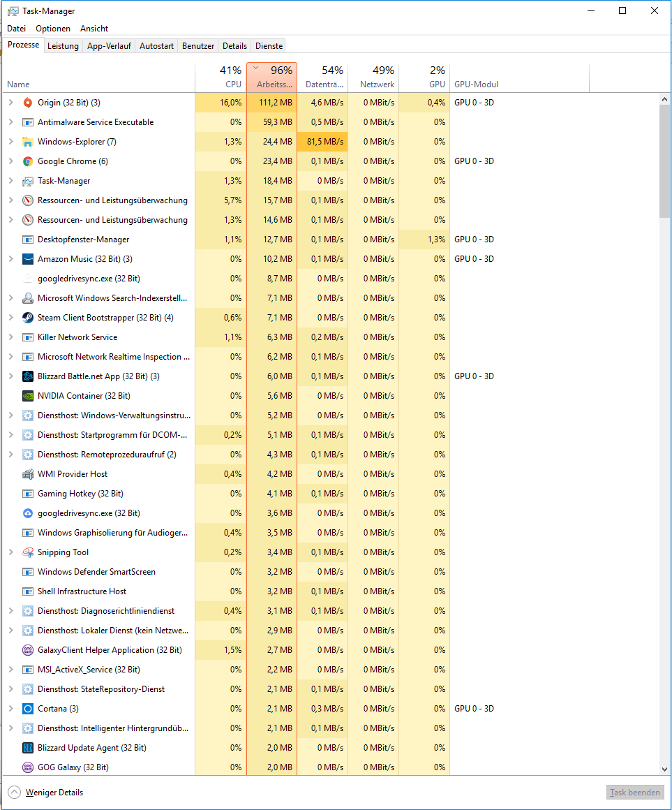
Task: Click the WMI Provider Host icon
Action: point(28,474)
